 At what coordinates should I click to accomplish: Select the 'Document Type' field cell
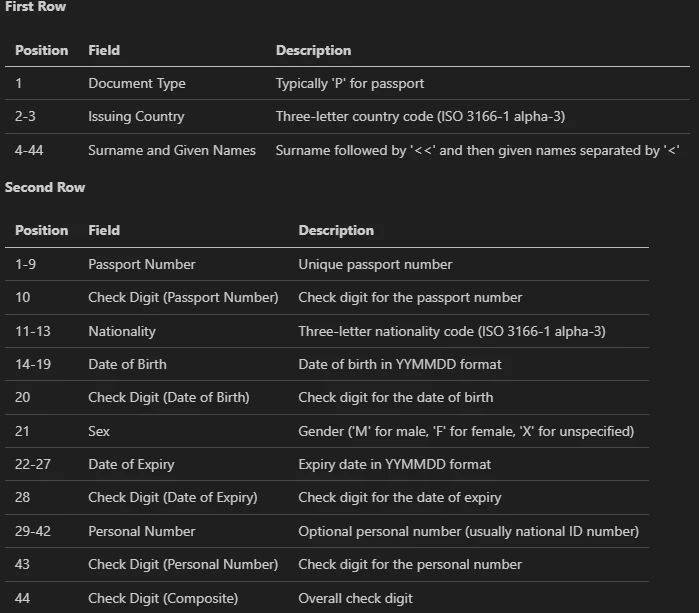(137, 83)
